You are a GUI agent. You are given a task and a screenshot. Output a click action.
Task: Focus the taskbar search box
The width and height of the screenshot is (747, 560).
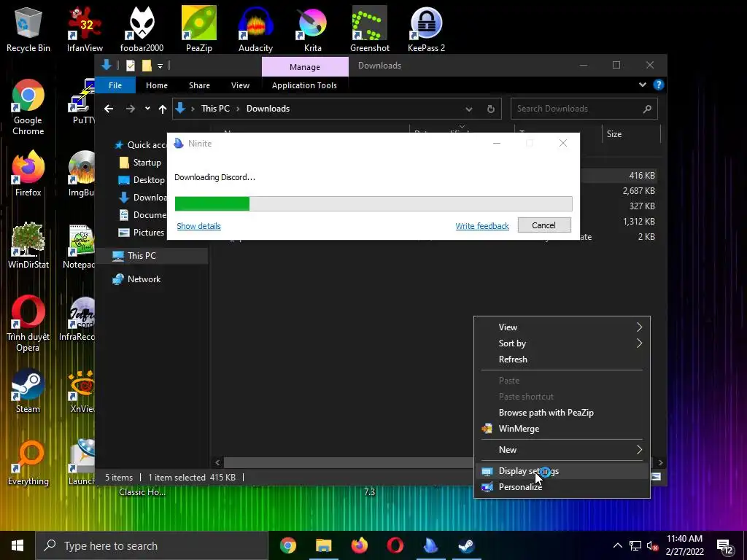152,545
